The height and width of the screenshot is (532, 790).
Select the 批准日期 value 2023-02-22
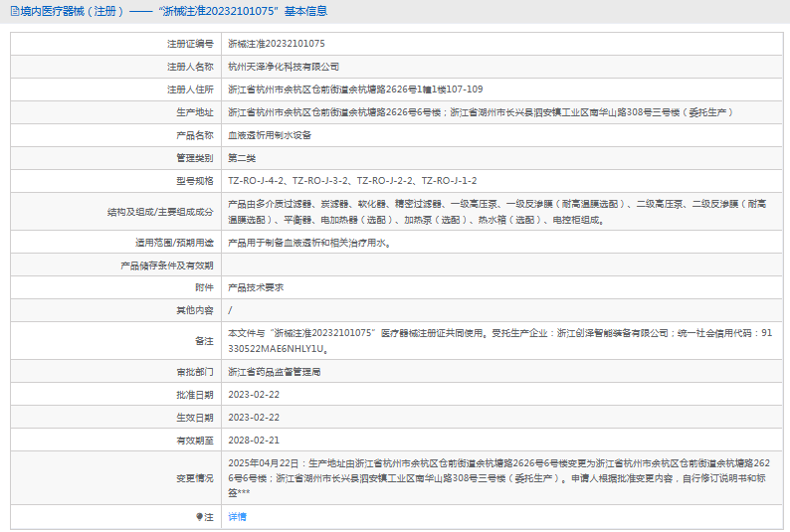[254, 395]
